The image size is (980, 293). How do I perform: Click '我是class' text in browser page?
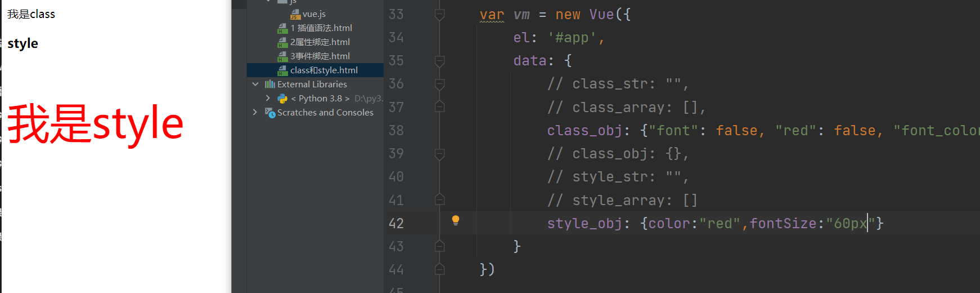pos(31,14)
